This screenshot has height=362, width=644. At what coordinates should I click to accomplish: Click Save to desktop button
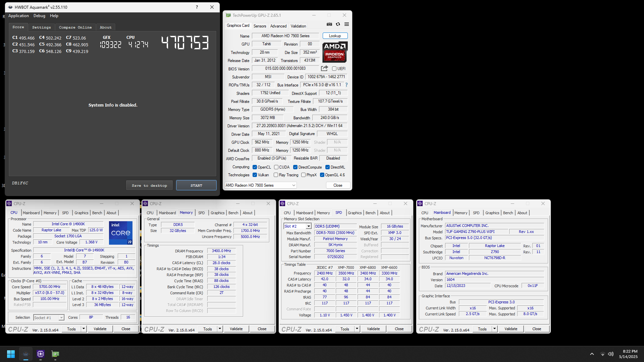pyautogui.click(x=149, y=185)
